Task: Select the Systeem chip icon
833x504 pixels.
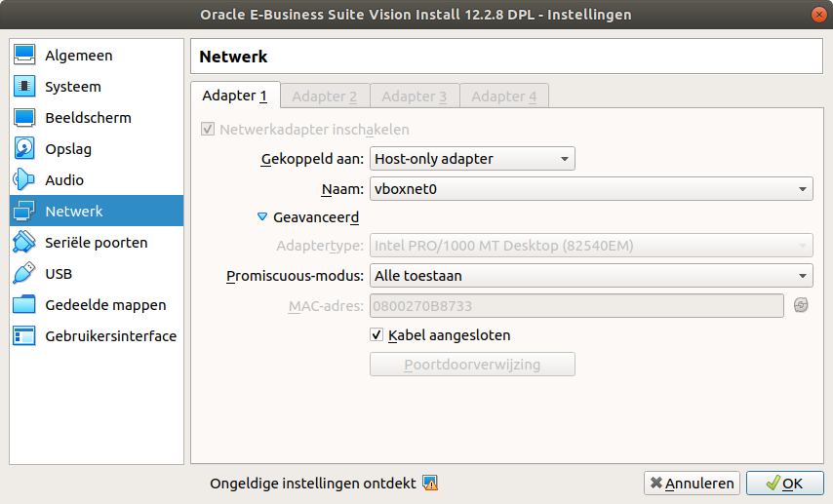Action: tap(25, 87)
